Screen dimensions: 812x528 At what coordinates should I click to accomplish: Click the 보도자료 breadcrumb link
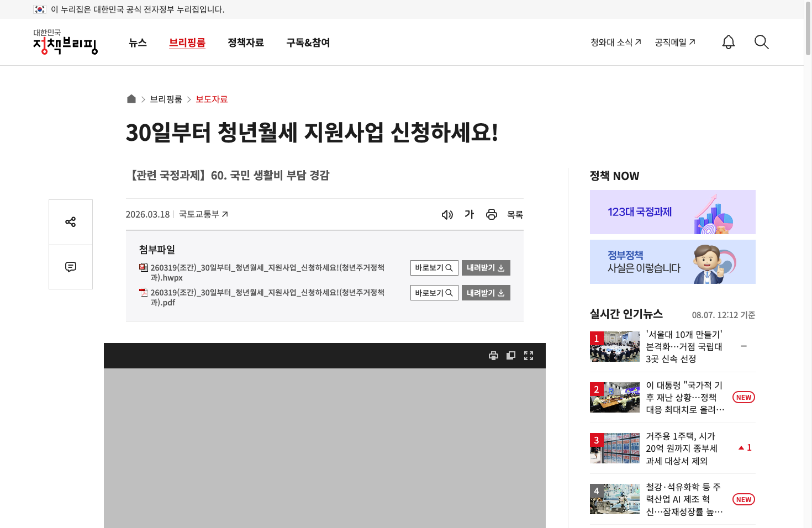[212, 99]
